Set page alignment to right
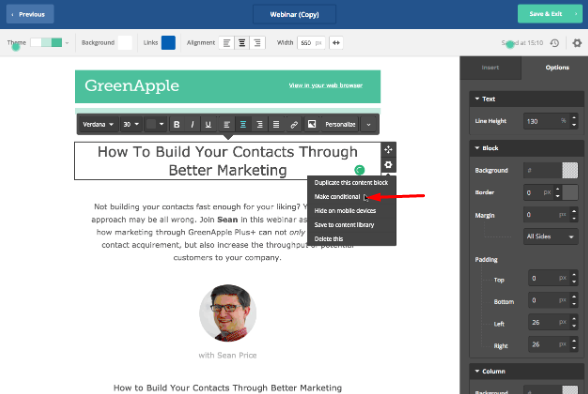Screen dimensions: 588x394 (x=257, y=43)
